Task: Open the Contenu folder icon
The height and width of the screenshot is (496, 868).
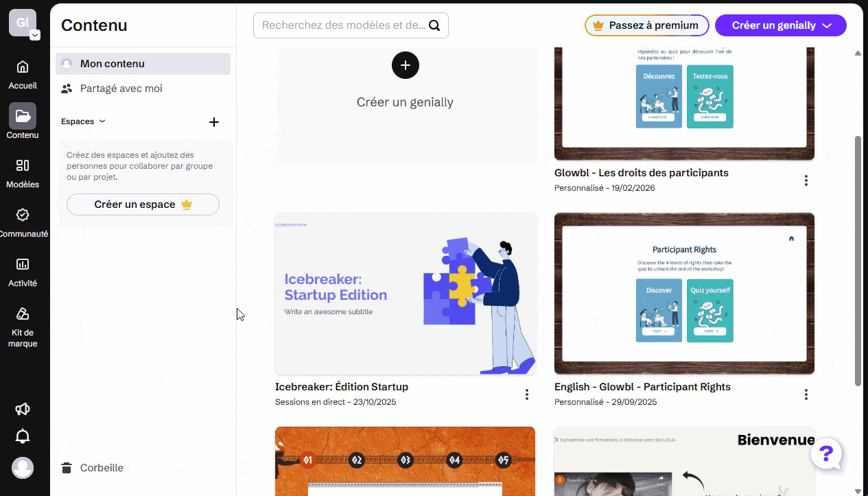Action: [23, 116]
